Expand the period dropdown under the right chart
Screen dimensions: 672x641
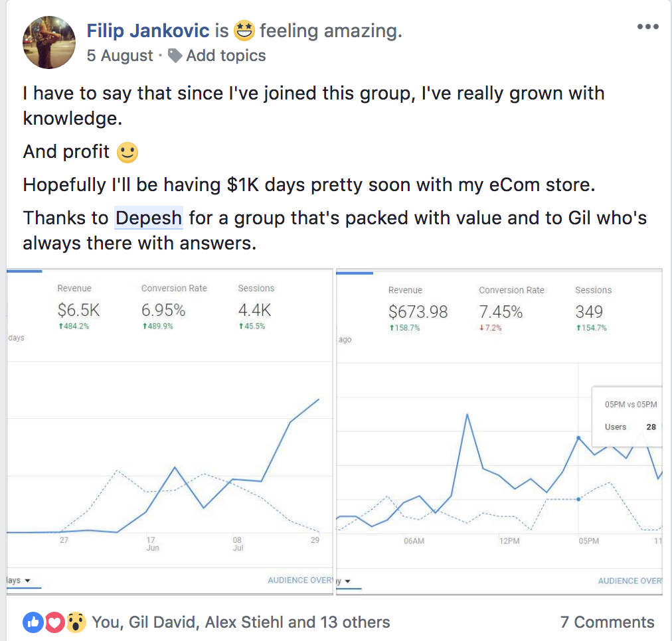pos(347,581)
